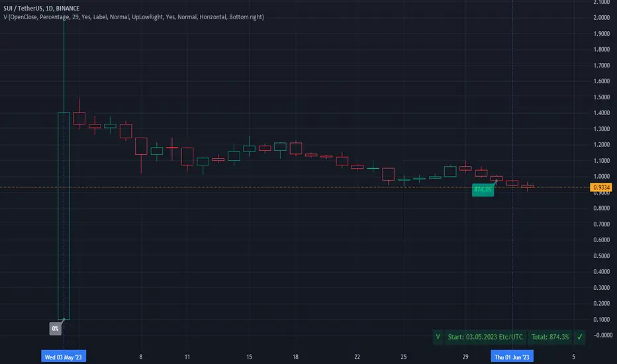The height and width of the screenshot is (364, 617).
Task: Click the -0.0000 price axis label
Action: [602, 336]
